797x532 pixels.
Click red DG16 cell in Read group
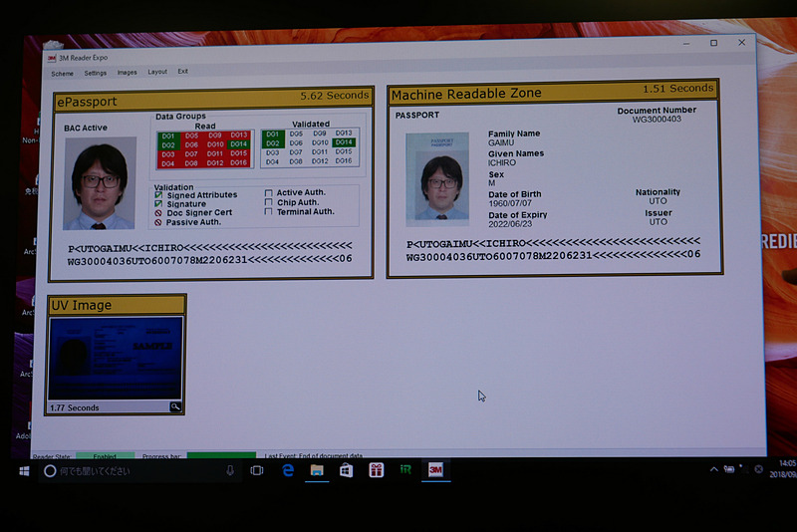(x=238, y=162)
